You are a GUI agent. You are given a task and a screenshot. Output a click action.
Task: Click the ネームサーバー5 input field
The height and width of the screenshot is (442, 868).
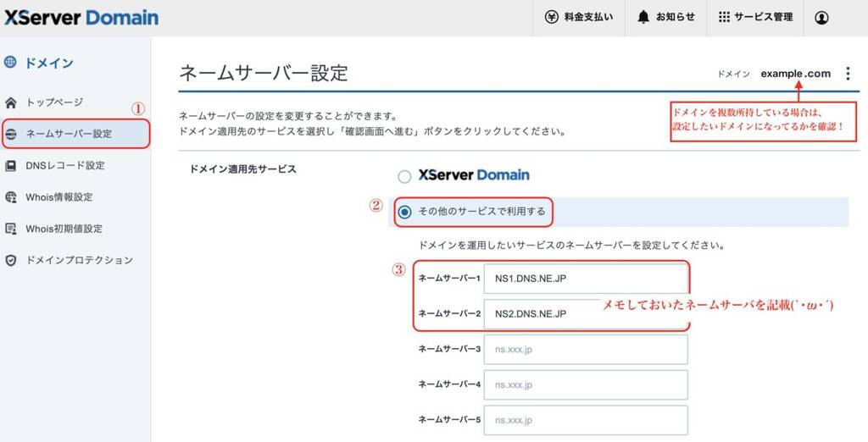click(x=586, y=421)
